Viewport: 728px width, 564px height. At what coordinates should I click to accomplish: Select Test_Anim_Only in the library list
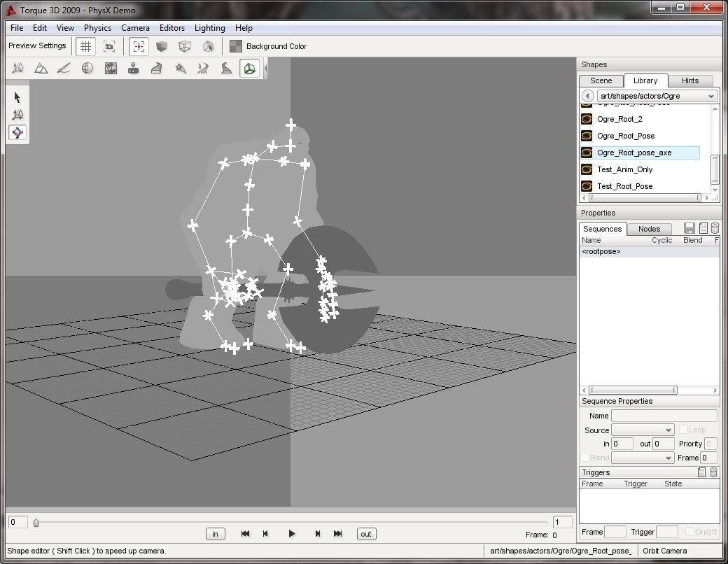(x=624, y=169)
